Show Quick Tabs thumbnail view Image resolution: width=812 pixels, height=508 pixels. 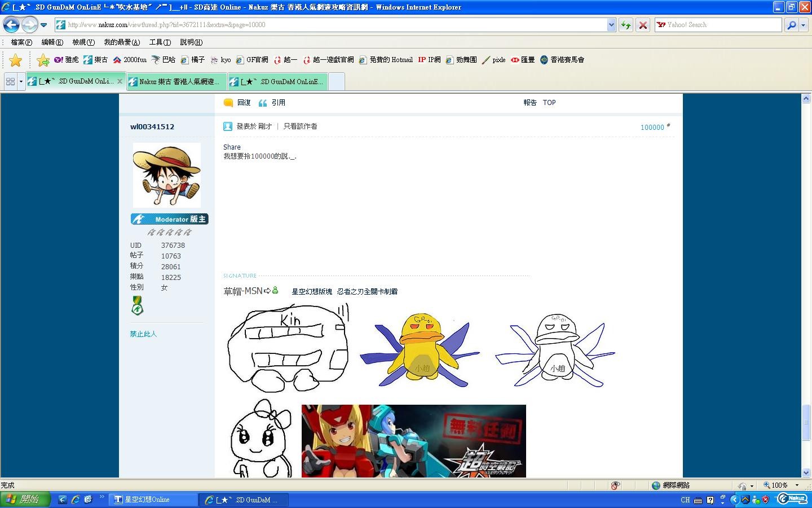point(10,81)
